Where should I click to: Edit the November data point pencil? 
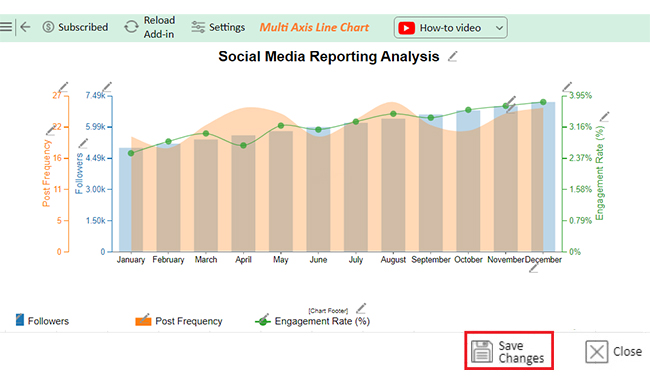pyautogui.click(x=511, y=101)
